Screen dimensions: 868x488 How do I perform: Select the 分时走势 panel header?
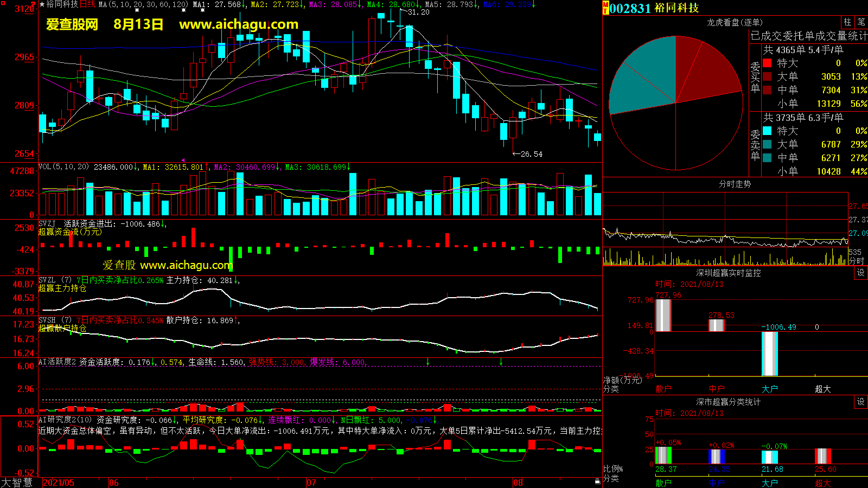point(735,184)
